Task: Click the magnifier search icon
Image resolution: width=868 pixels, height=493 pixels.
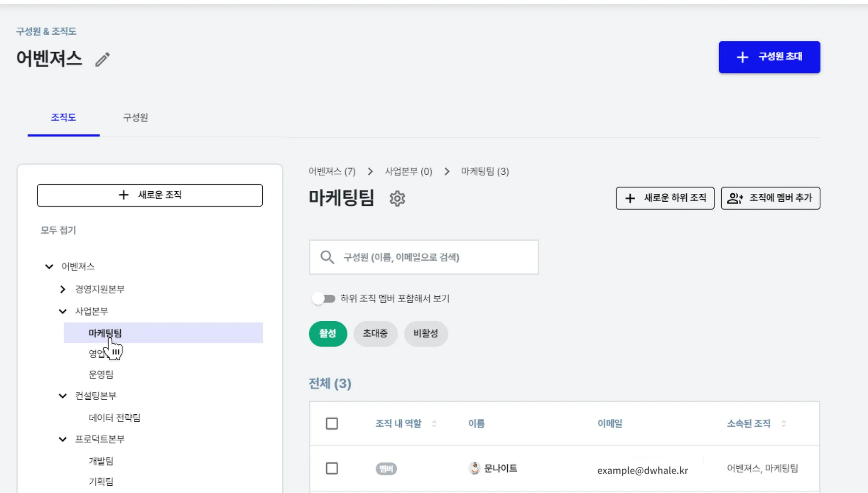Action: 327,257
